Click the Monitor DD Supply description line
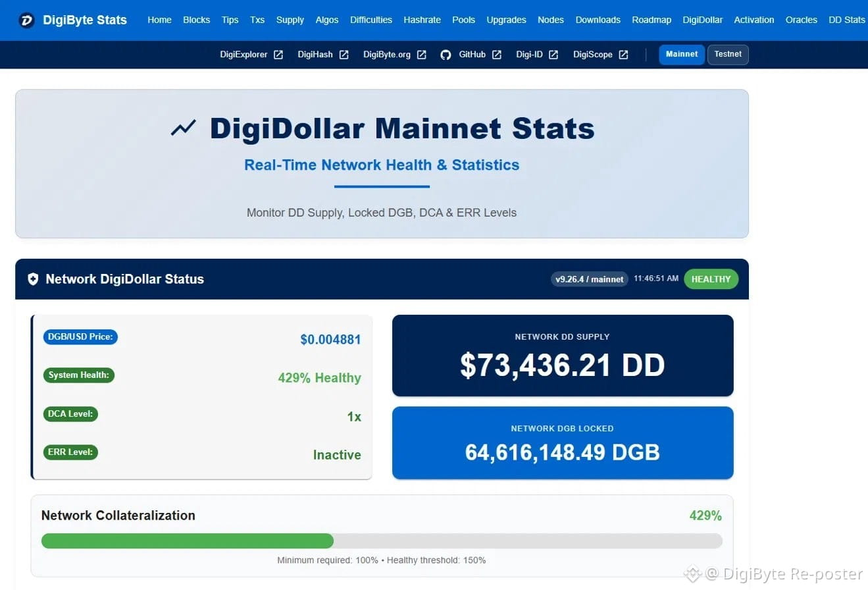 (382, 213)
